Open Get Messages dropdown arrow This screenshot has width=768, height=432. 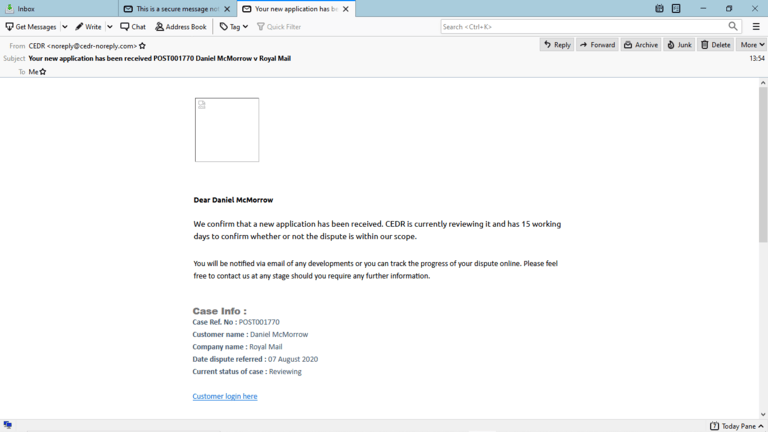[x=65, y=27]
